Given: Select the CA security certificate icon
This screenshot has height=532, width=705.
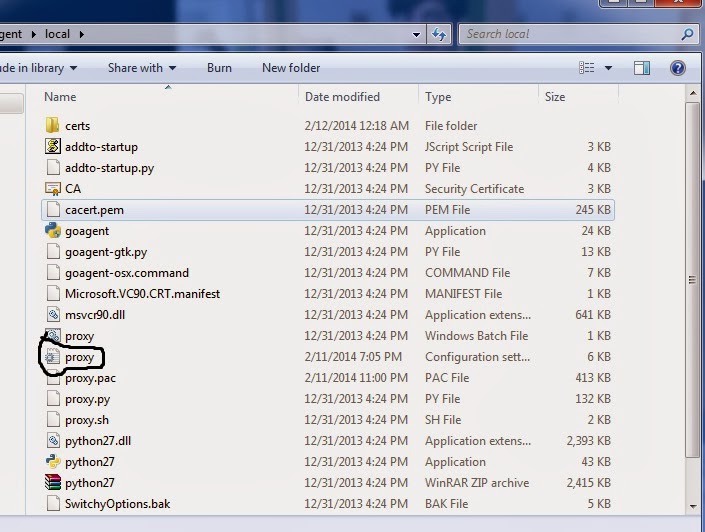Looking at the screenshot, I should click(x=53, y=189).
